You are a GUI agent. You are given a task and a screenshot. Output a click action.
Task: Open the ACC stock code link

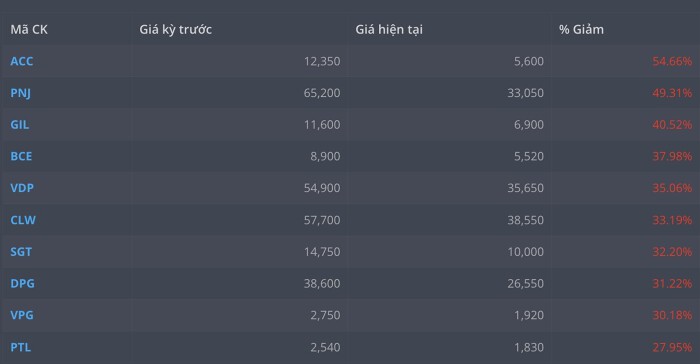point(21,61)
